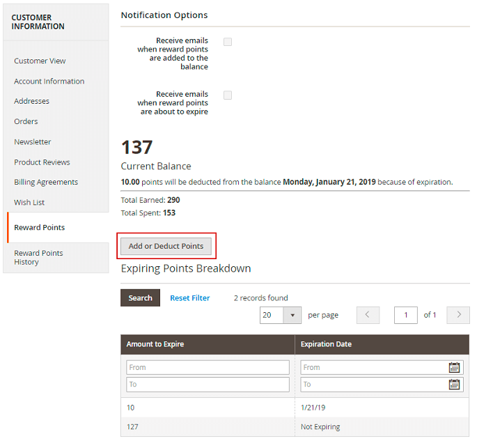Screen dimensions: 477x448
Task: Enable emails when points added to balance
Action: point(228,42)
